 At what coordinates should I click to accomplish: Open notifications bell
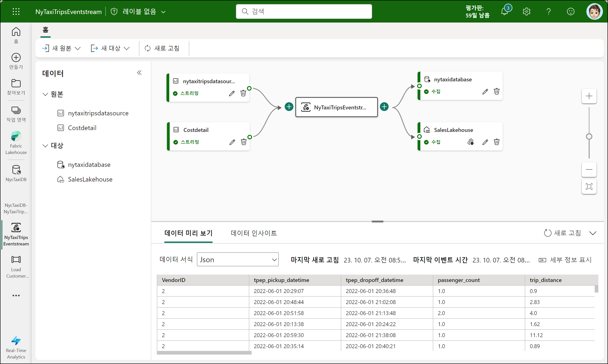coord(505,11)
